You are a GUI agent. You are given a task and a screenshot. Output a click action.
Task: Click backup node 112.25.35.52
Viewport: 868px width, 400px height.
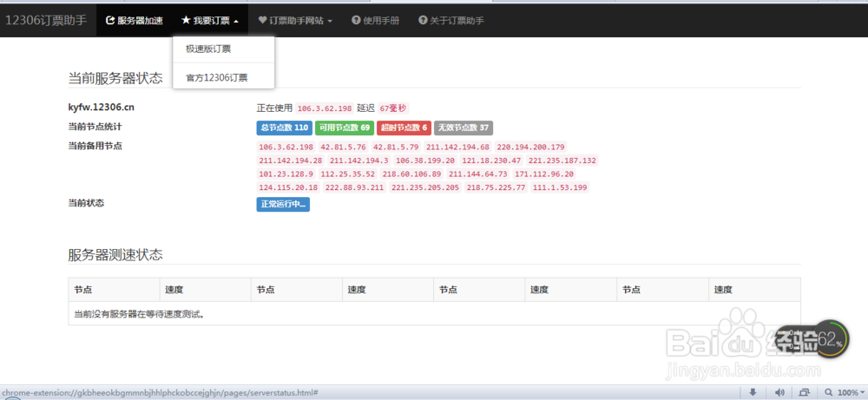[x=348, y=174]
